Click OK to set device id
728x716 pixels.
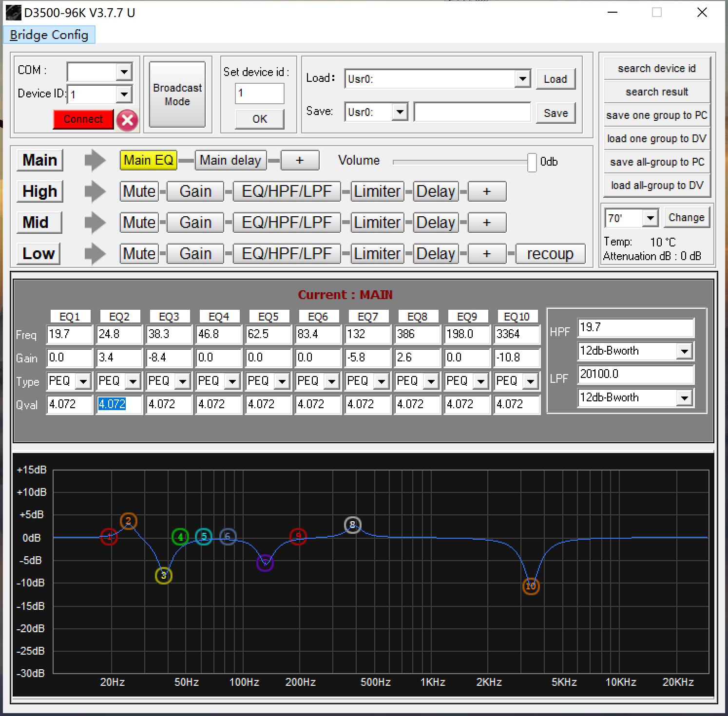pyautogui.click(x=260, y=119)
